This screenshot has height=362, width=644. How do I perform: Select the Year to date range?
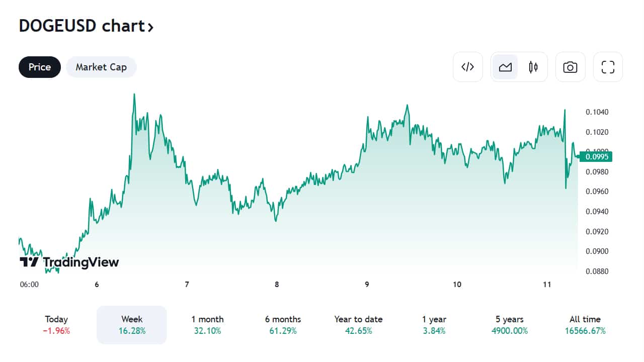(x=358, y=325)
